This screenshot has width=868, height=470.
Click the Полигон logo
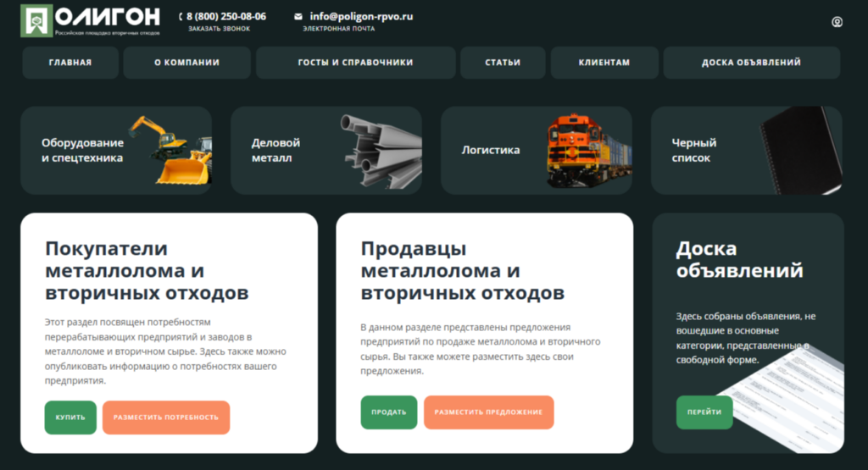click(90, 21)
